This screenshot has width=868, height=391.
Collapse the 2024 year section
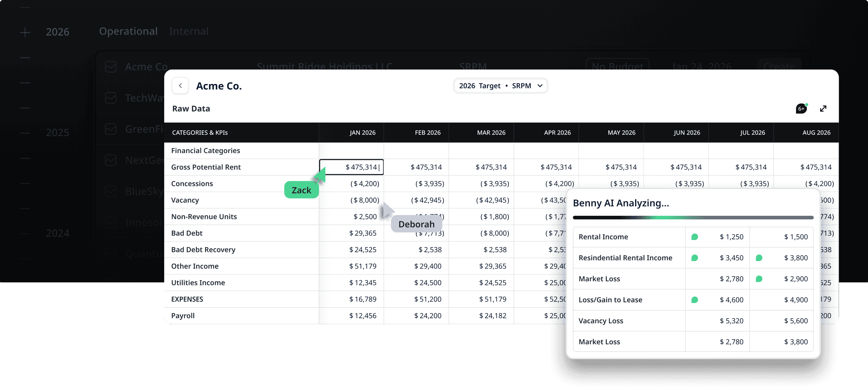coord(25,234)
